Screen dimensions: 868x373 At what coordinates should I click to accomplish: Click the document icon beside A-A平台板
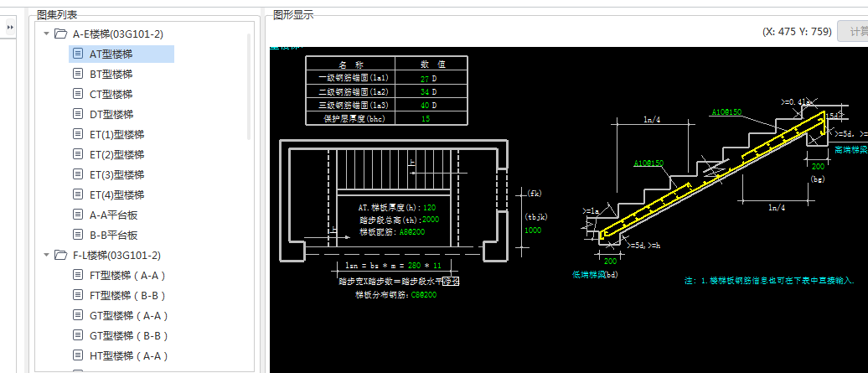[x=78, y=215]
